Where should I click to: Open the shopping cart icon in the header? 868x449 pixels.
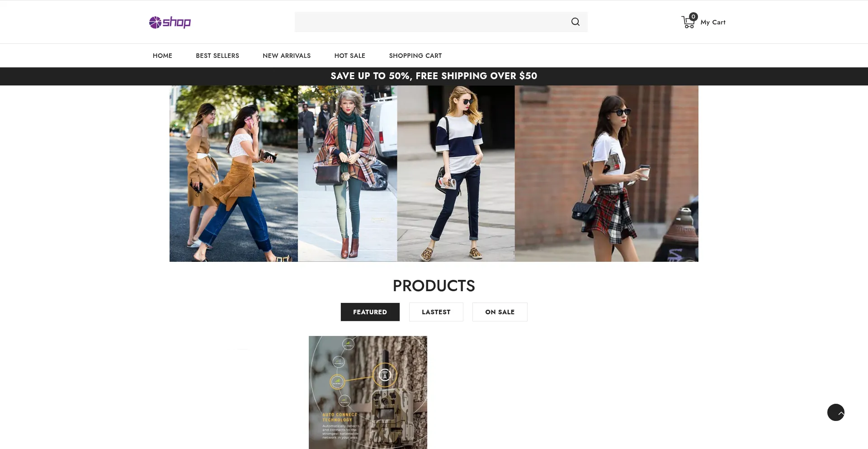tap(688, 22)
